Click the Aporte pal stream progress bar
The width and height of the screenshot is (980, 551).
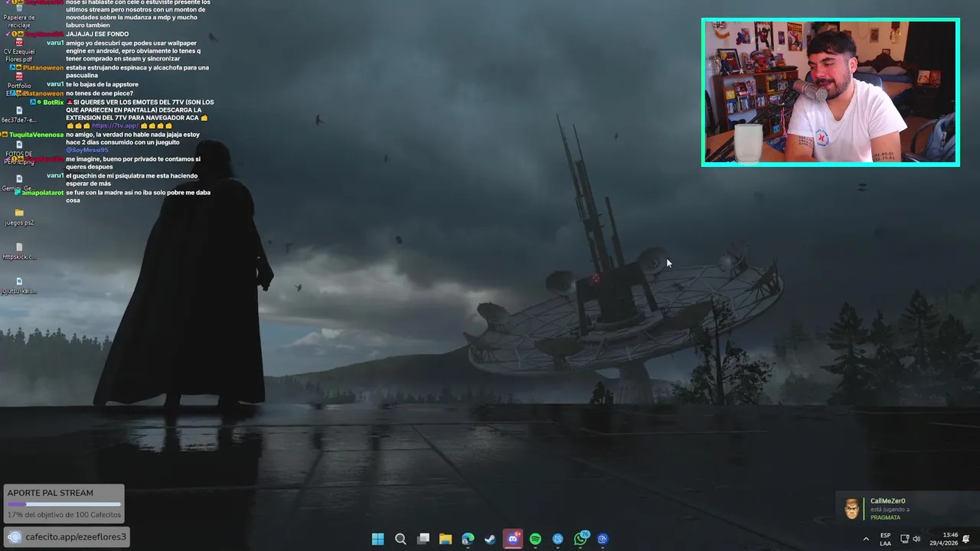pyautogui.click(x=64, y=504)
